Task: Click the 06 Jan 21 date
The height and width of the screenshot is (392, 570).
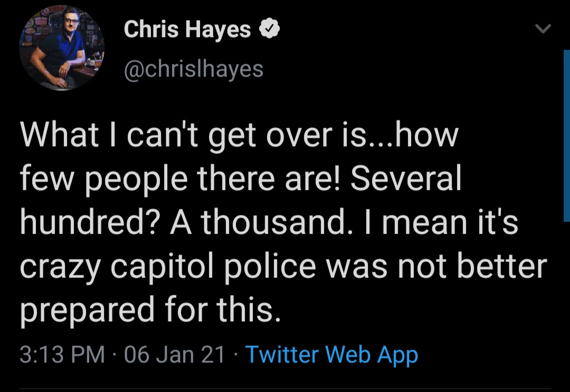Action: click(174, 354)
